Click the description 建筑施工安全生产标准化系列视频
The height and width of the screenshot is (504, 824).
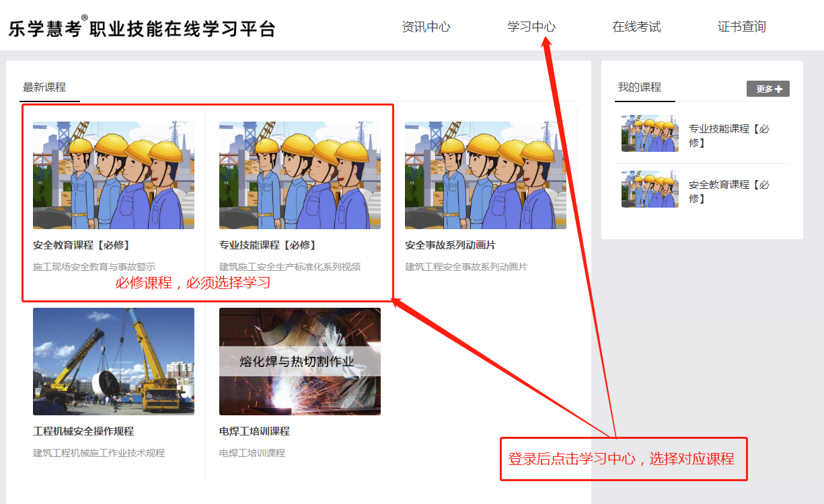(x=290, y=267)
